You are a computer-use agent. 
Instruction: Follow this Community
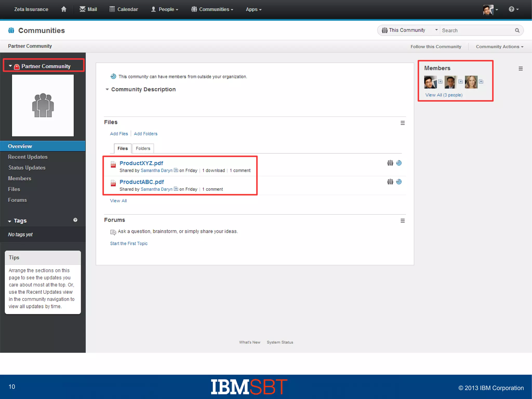coord(436,47)
